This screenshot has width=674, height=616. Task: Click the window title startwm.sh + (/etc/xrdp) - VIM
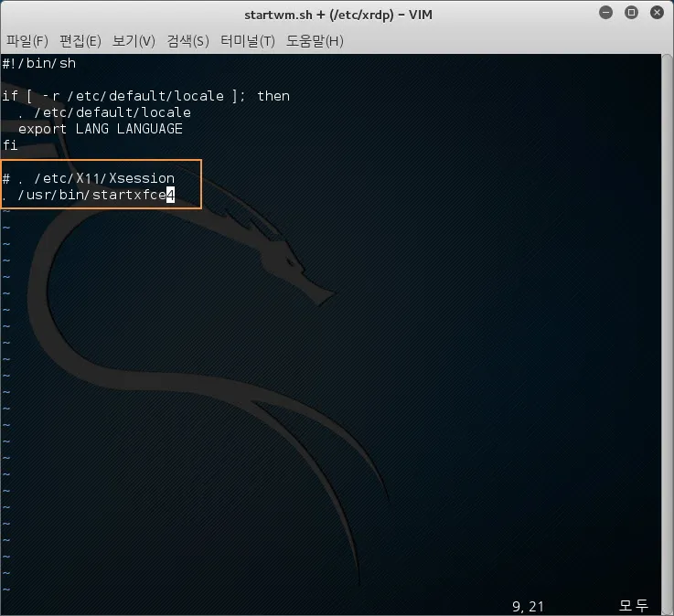tap(338, 15)
